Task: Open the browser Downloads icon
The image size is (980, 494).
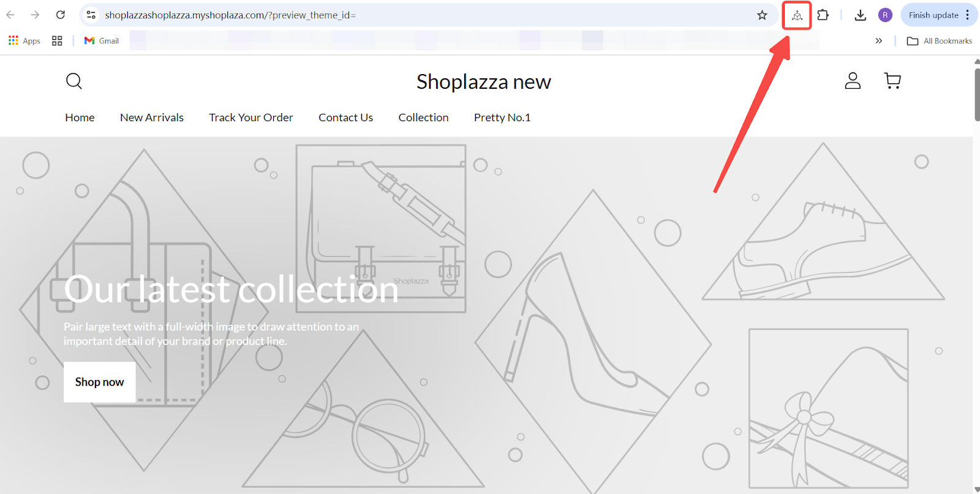Action: pos(860,15)
